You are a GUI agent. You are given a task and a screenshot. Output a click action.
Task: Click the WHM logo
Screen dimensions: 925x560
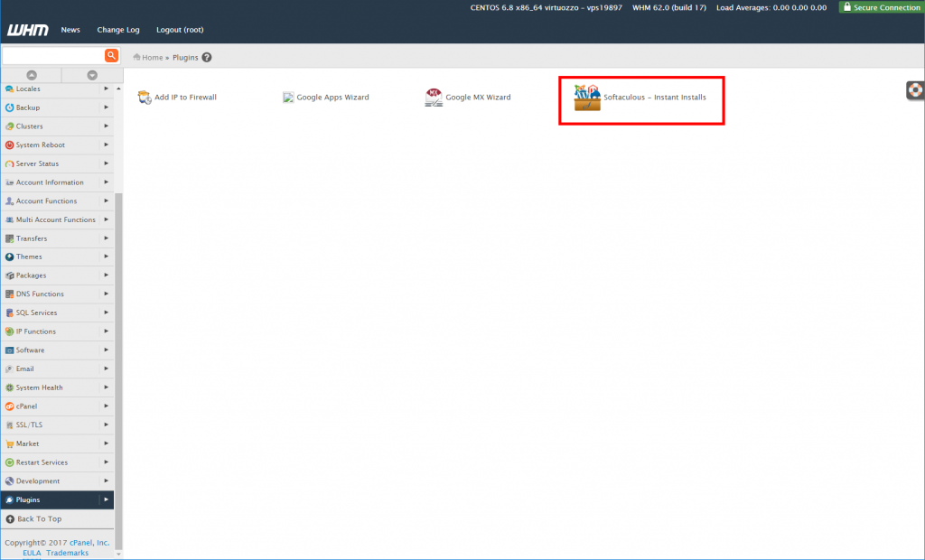click(x=28, y=30)
